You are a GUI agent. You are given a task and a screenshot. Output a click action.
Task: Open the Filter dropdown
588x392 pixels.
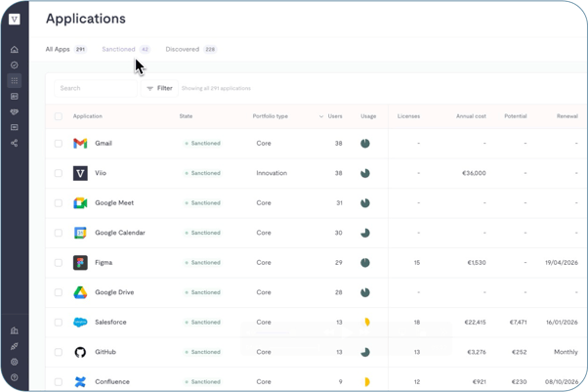pos(159,88)
